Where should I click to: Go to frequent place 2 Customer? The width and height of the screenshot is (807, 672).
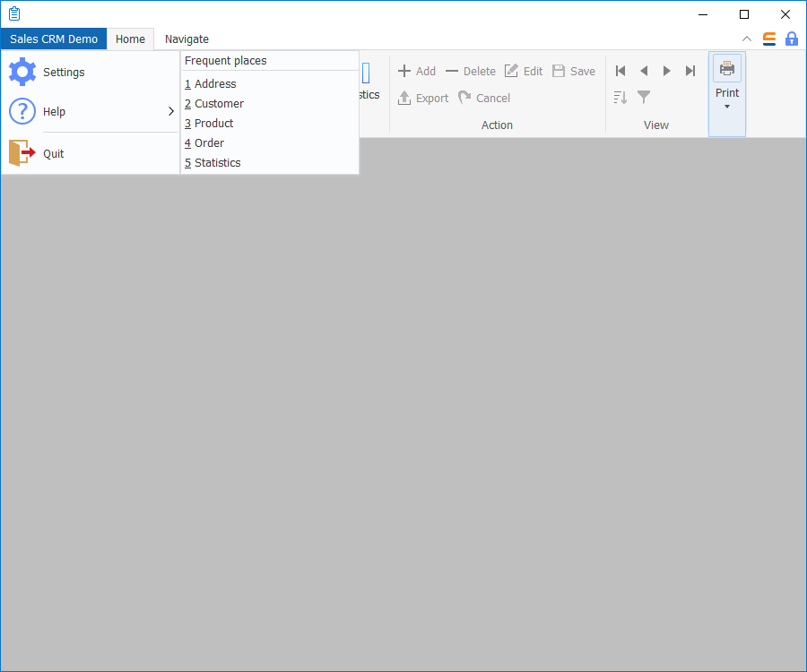click(270, 104)
